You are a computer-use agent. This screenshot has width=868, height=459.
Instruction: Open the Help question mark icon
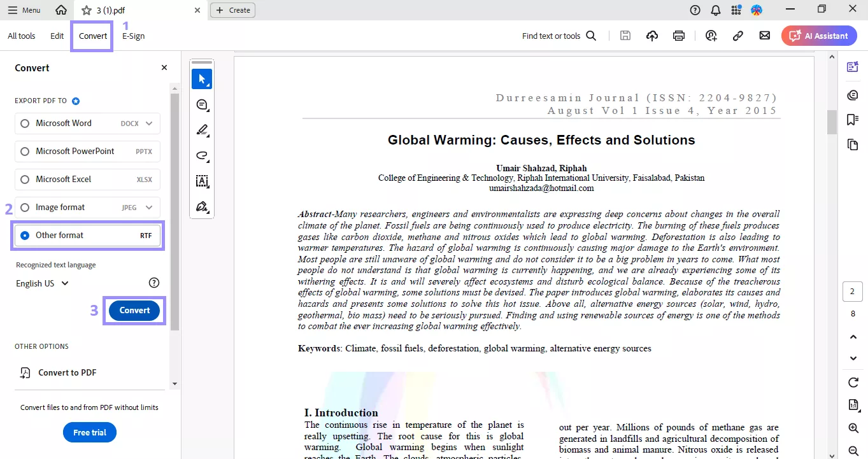point(695,10)
